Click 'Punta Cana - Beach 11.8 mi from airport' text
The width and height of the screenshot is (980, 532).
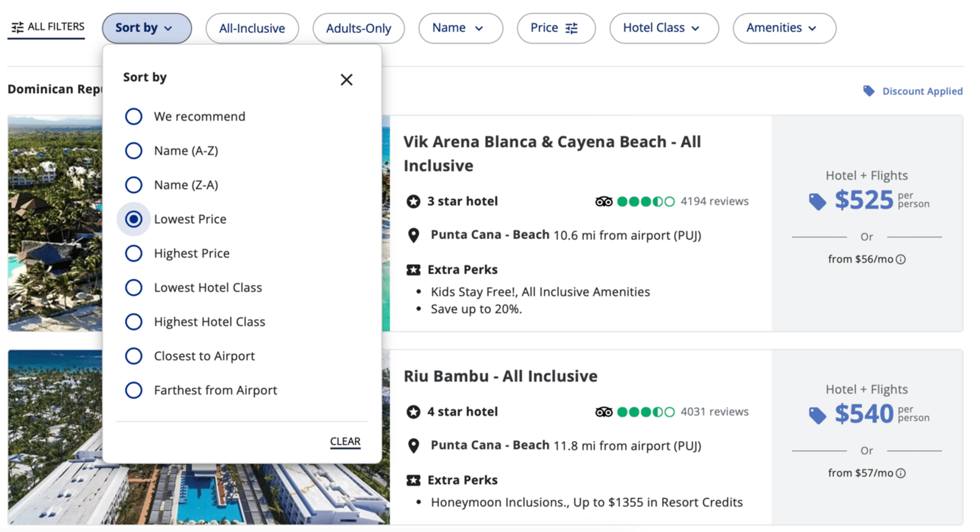coord(566,446)
